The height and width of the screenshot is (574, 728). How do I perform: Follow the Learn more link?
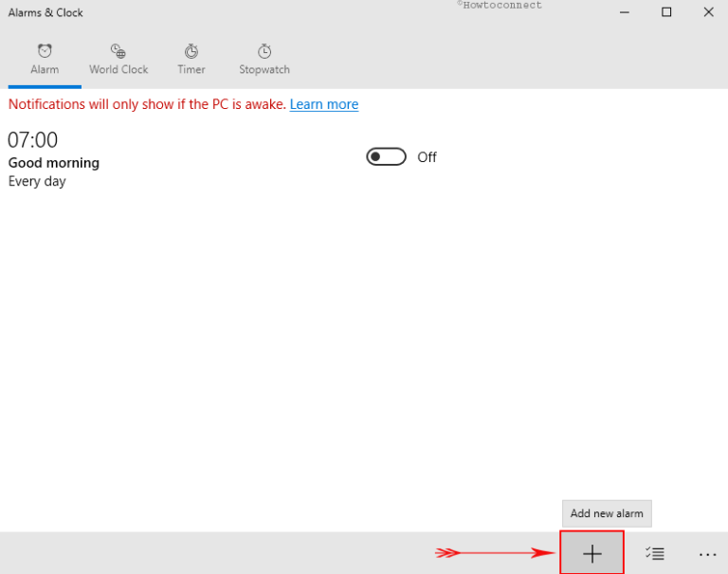tap(324, 104)
